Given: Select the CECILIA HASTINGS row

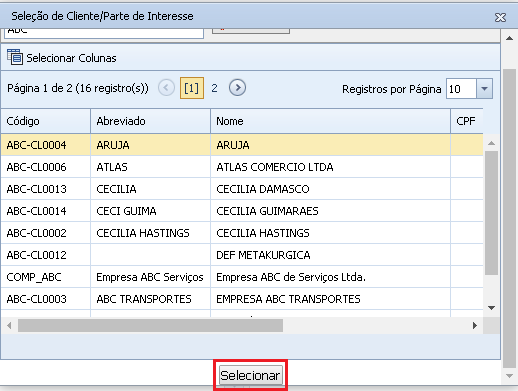Looking at the screenshot, I should (242, 233).
